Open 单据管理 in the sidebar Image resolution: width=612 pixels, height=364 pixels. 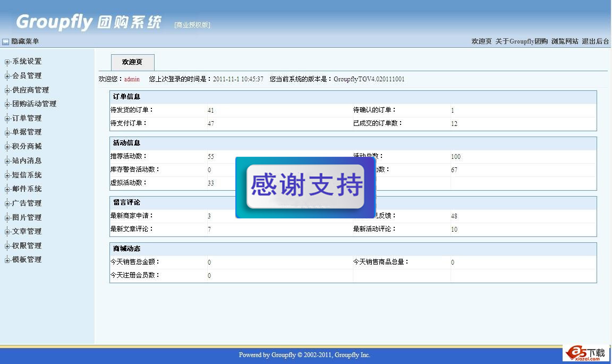(27, 132)
